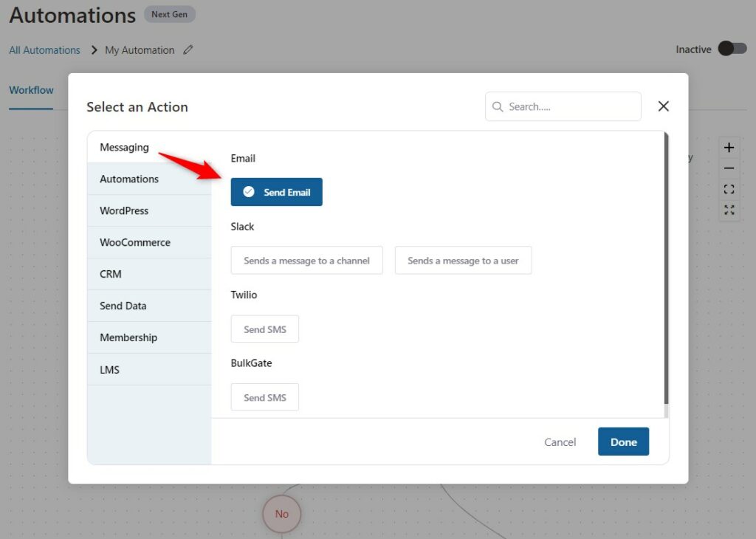This screenshot has height=539, width=756.
Task: Switch to the WooCommerce category
Action: (x=149, y=242)
